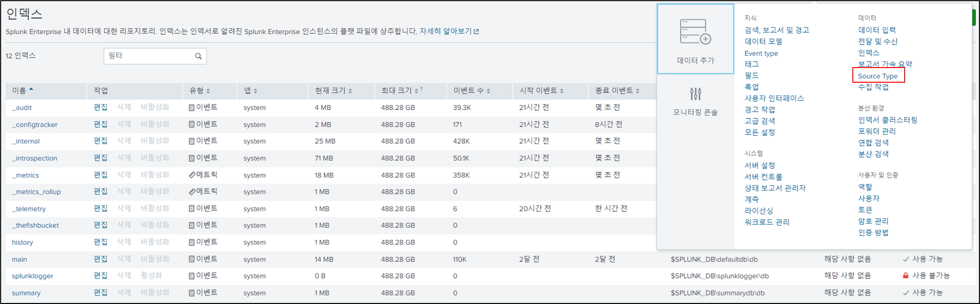Screen dimensions: 980x304
Task: Open 연합 검색 menu entry
Action: coord(873,142)
